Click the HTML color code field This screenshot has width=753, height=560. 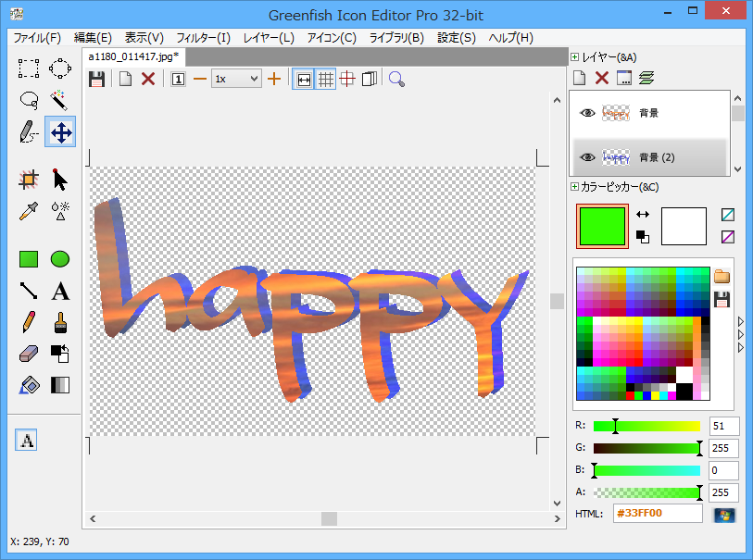pos(657,513)
